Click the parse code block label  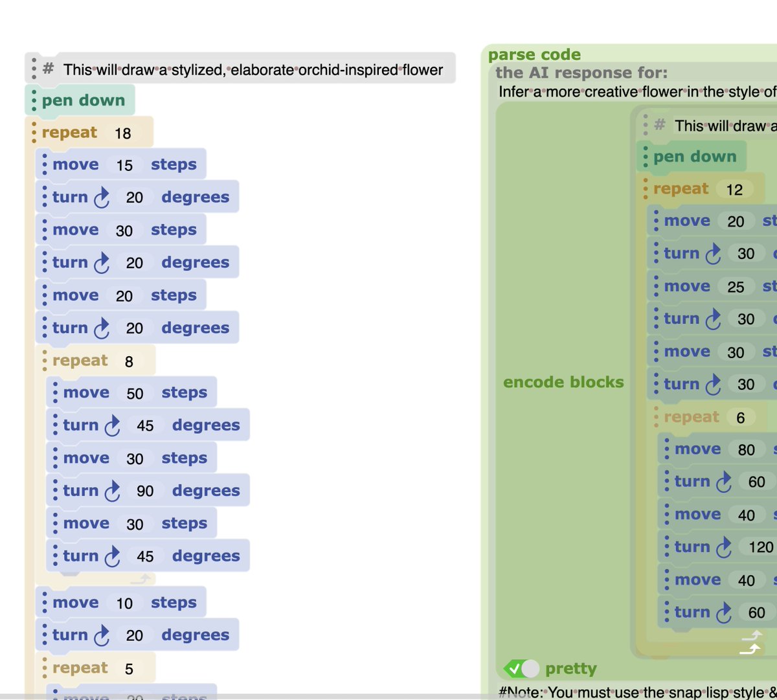[534, 54]
